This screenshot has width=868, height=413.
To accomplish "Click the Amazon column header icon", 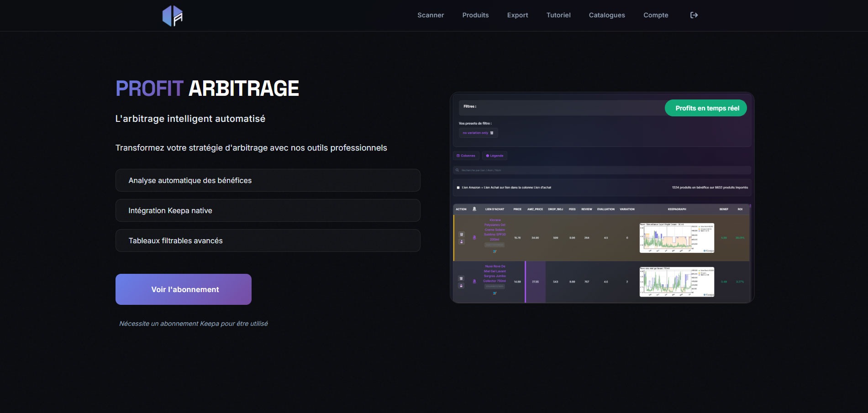I will point(474,209).
